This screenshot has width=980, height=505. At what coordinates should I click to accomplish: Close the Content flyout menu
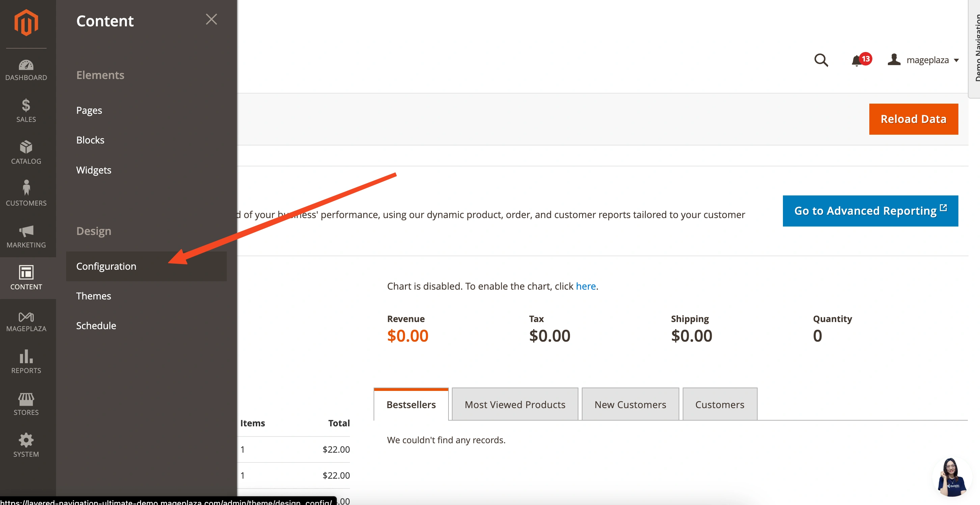211,19
